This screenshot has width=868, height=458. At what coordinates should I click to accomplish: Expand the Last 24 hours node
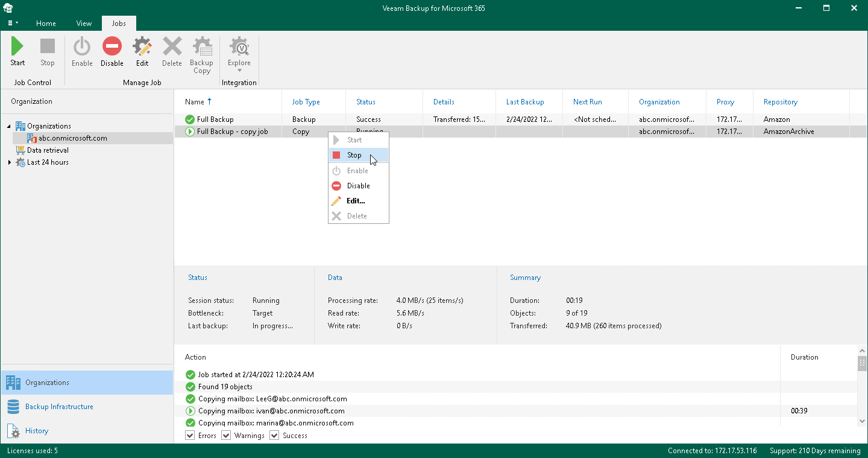coord(9,162)
